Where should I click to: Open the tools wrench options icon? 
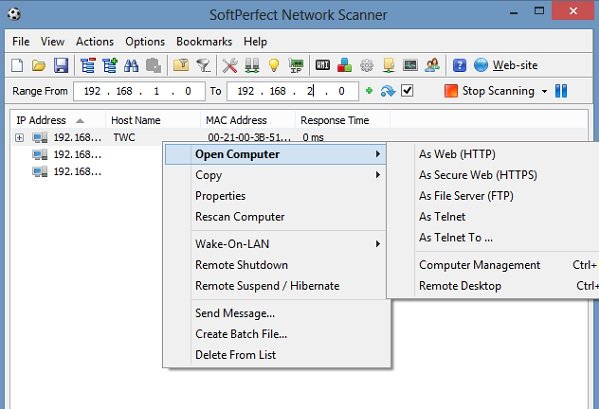(230, 66)
